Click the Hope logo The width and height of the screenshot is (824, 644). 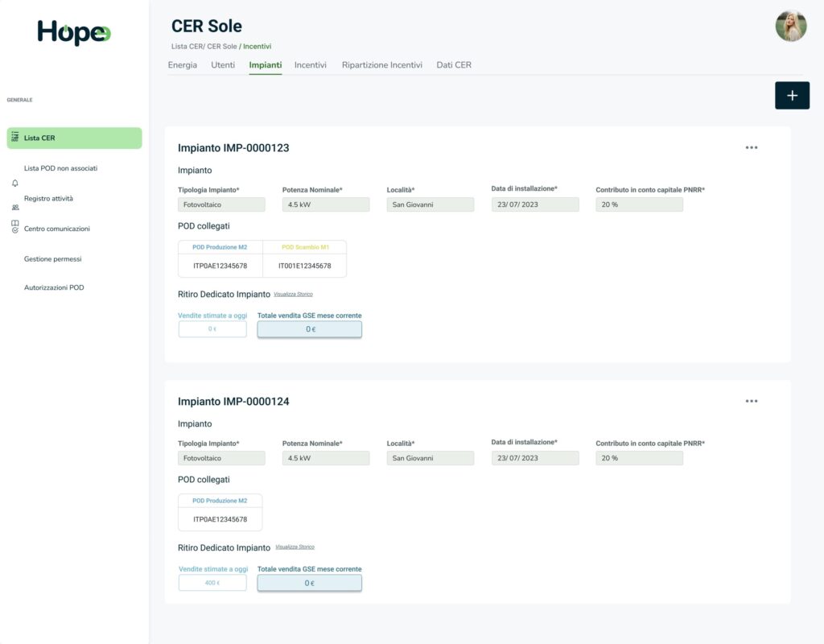click(74, 32)
